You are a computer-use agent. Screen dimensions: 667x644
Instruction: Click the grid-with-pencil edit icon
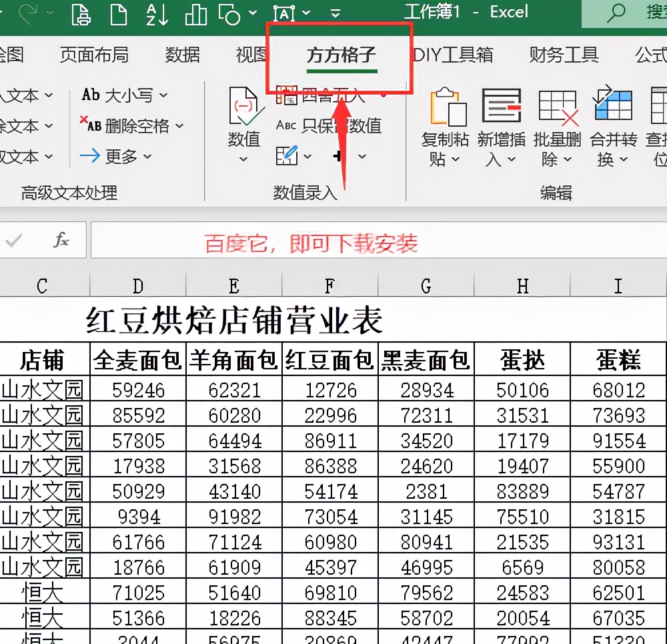(287, 155)
